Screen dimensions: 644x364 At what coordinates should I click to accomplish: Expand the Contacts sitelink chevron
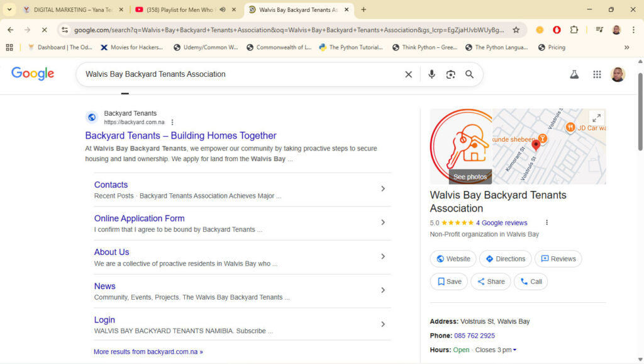383,189
